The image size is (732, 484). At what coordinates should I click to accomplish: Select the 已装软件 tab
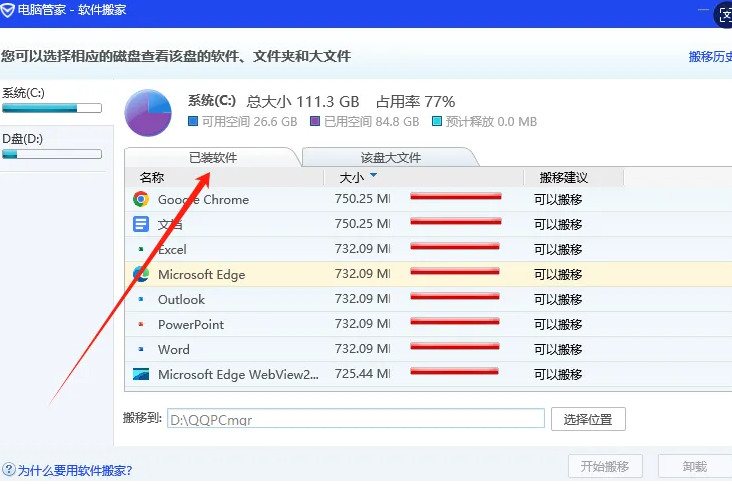pos(213,157)
